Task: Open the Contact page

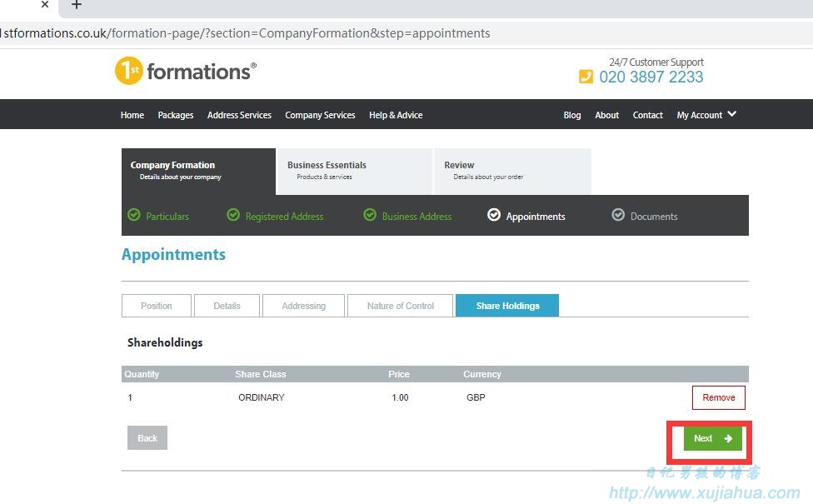Action: click(x=647, y=115)
